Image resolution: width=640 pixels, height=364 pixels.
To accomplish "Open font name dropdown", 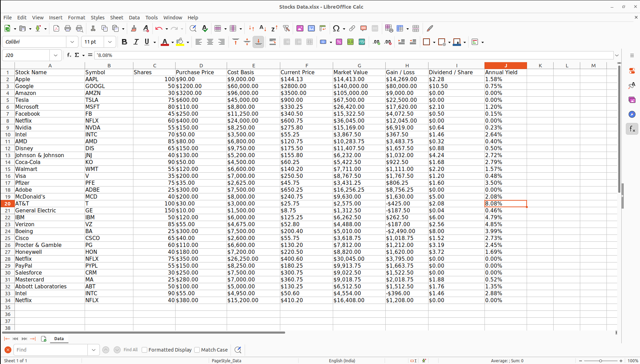I will [72, 42].
